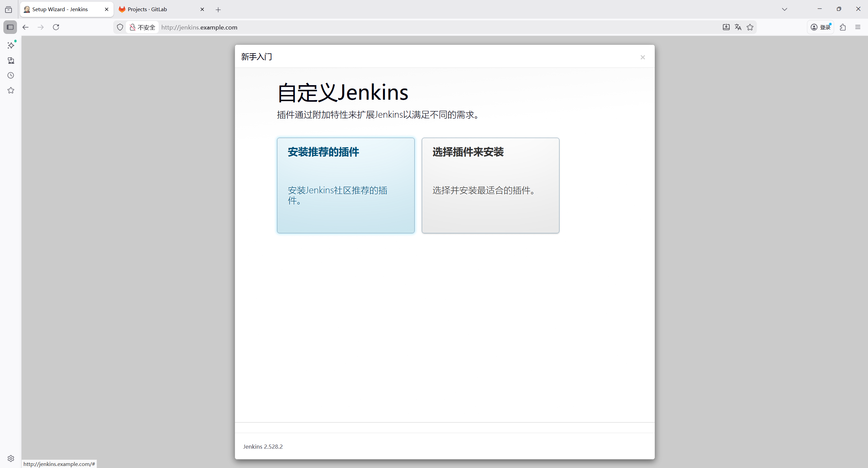Viewport: 868px width, 468px height.
Task: Click the install suggested plugins card (安装推荐的插件)
Action: 346,185
